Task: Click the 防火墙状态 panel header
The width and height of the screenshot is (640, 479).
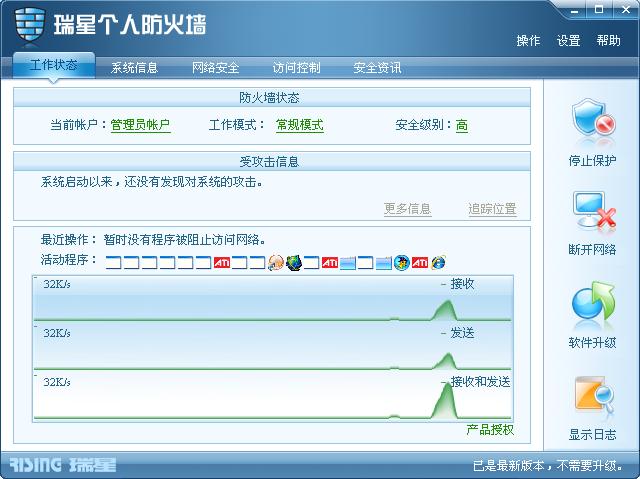Action: pos(272,98)
